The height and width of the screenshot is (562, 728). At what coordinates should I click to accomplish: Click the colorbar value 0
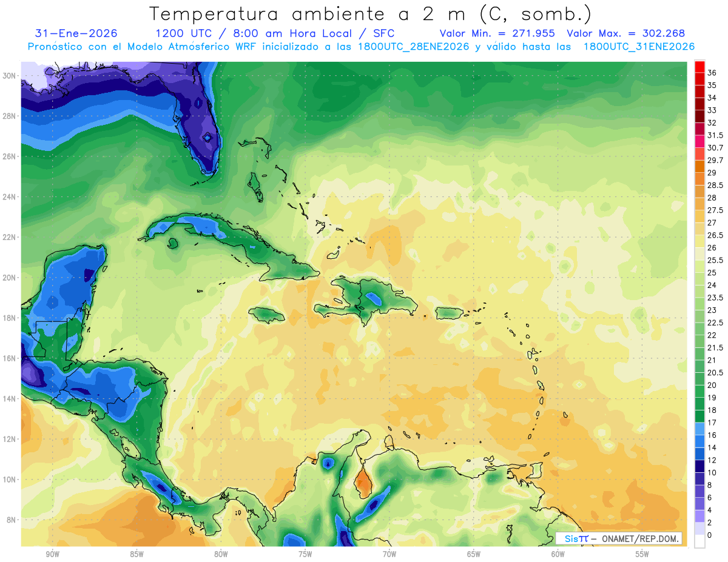point(710,535)
